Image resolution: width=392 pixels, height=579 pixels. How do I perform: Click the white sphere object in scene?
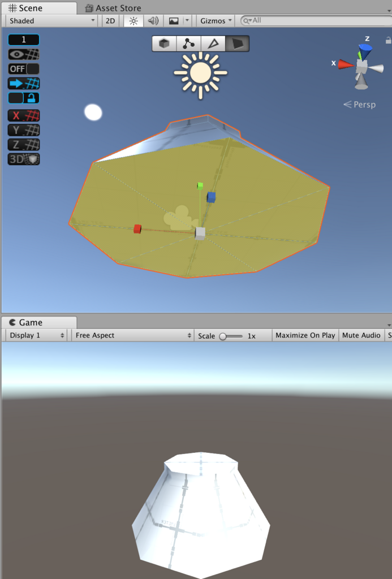click(93, 113)
